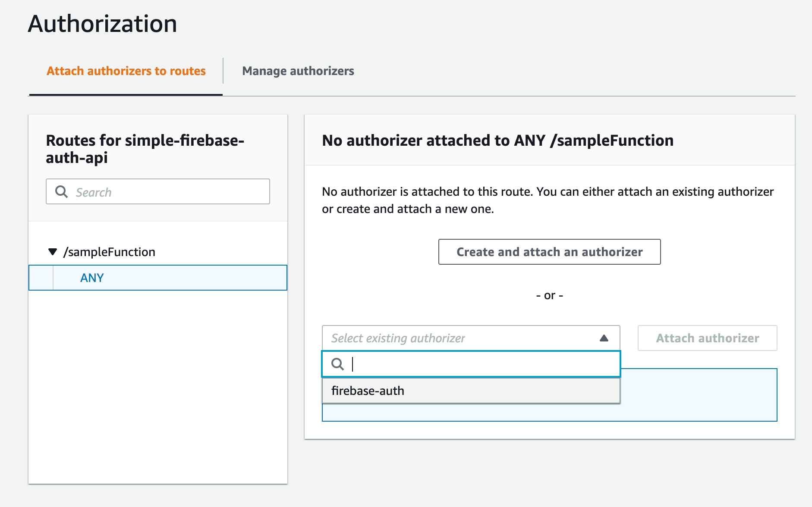
Task: Click the No authorizer attached heading
Action: click(497, 141)
